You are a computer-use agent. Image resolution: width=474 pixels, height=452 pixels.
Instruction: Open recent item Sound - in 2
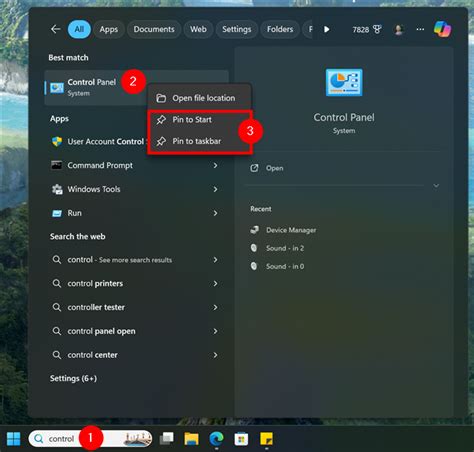click(285, 248)
